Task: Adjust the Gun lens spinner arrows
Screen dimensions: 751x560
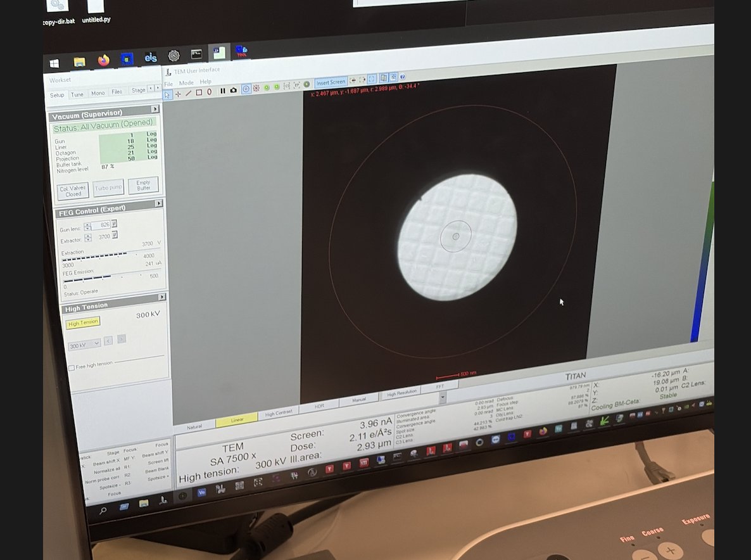Action: tap(87, 226)
